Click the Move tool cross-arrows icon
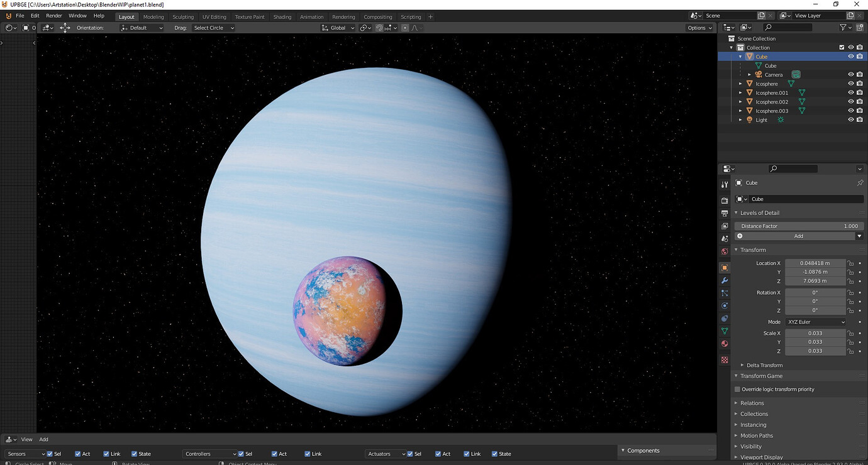 pos(65,28)
